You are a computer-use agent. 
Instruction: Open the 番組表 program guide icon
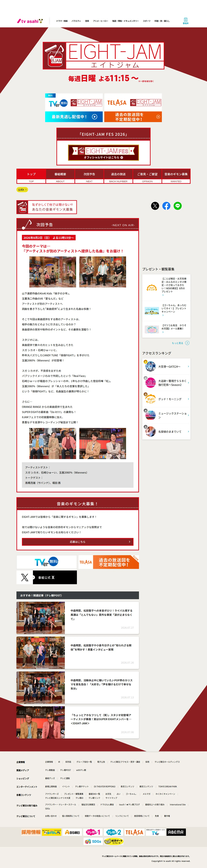[x=185, y=21]
